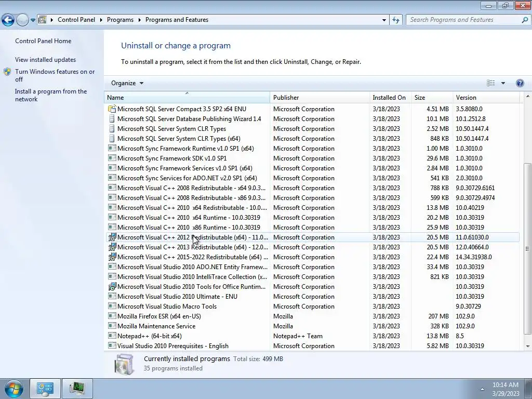532x399 pixels.
Task: Click icon of SQL Server System CLR Types (x64)
Action: tap(112, 138)
